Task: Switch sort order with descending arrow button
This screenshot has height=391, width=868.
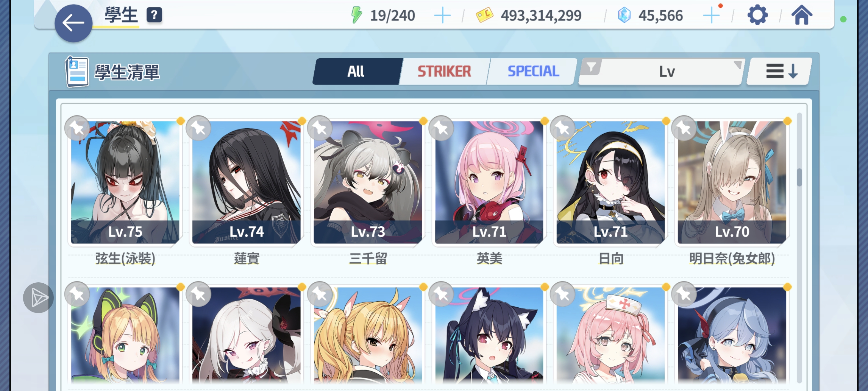Action: click(779, 71)
